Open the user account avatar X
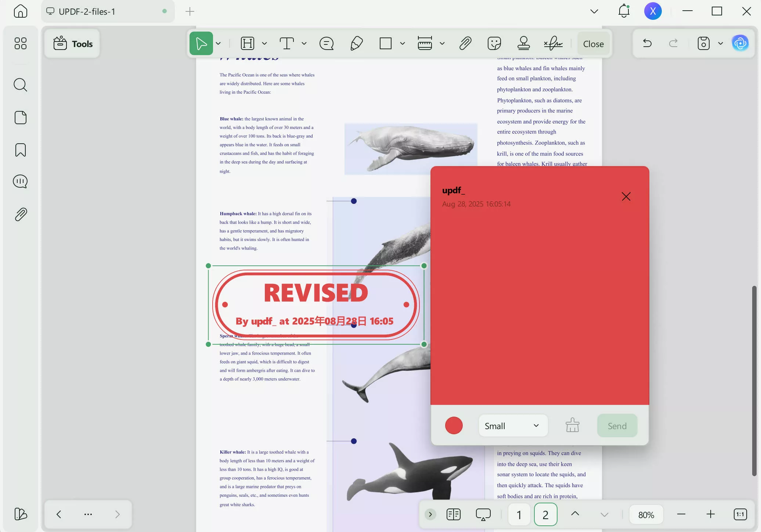Image resolution: width=761 pixels, height=532 pixels. [653, 11]
